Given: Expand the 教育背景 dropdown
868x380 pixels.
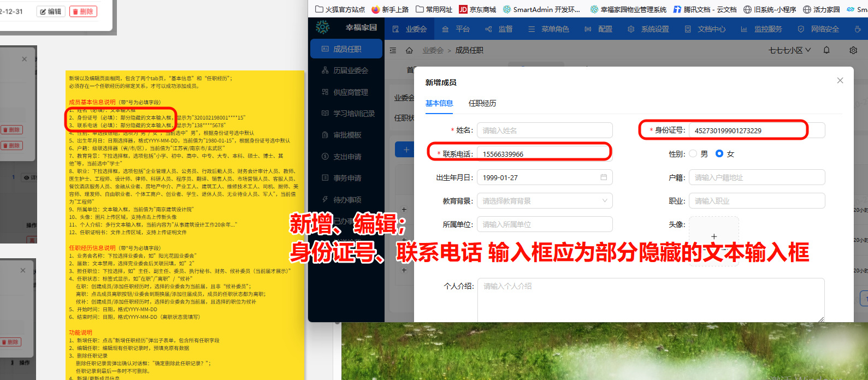Looking at the screenshot, I should click(544, 201).
